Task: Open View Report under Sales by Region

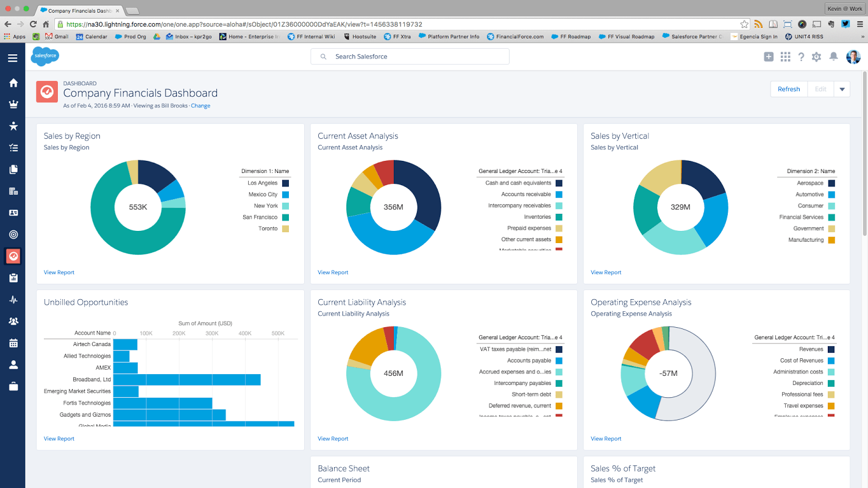Action: click(59, 272)
